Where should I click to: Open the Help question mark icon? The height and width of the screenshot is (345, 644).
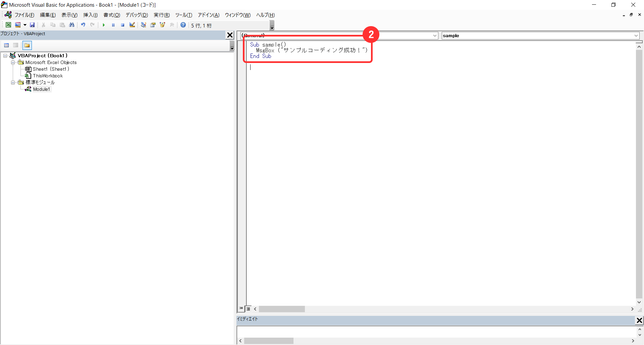[183, 25]
